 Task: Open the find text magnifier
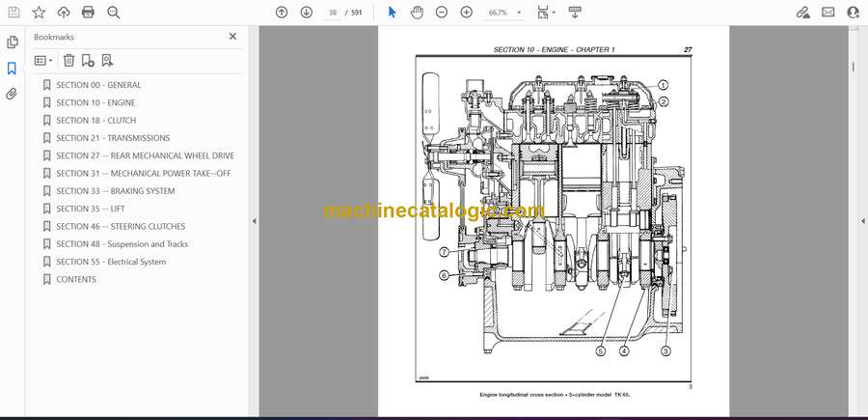point(114,13)
